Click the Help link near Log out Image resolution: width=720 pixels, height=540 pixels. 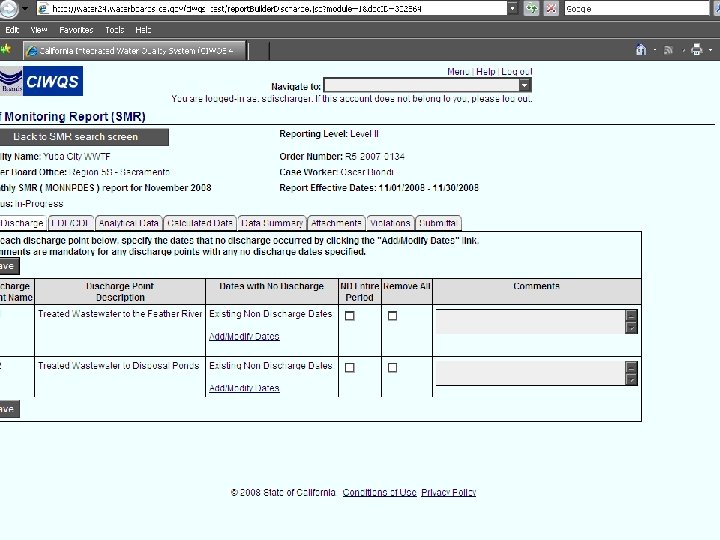click(486, 72)
